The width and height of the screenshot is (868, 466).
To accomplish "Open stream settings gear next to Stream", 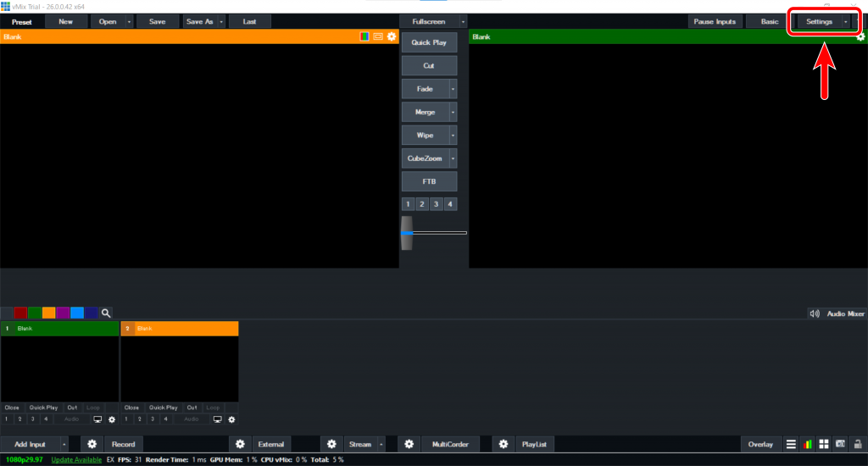I will 331,444.
